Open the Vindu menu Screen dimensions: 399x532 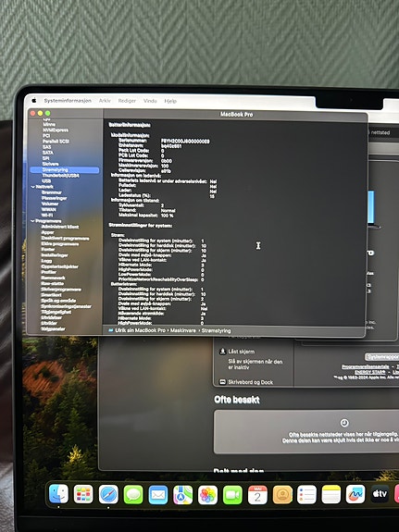coord(150,101)
